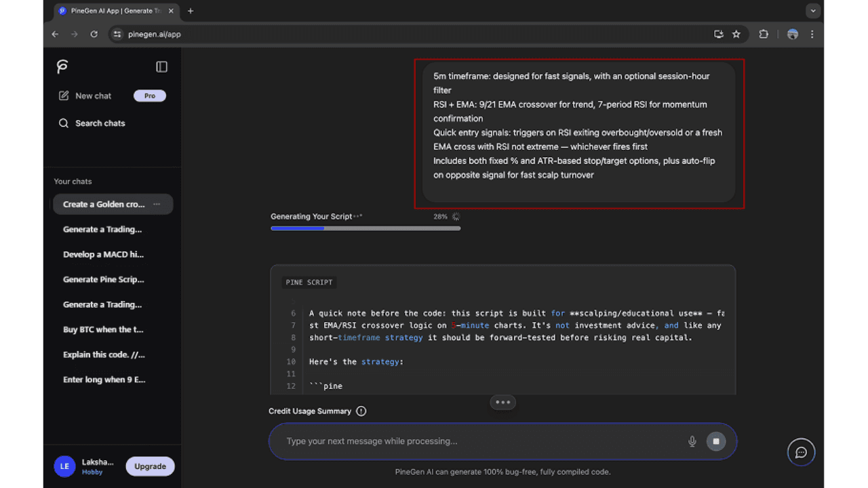The width and height of the screenshot is (868, 488).
Task: Open the support chat bubble
Action: [x=801, y=452]
